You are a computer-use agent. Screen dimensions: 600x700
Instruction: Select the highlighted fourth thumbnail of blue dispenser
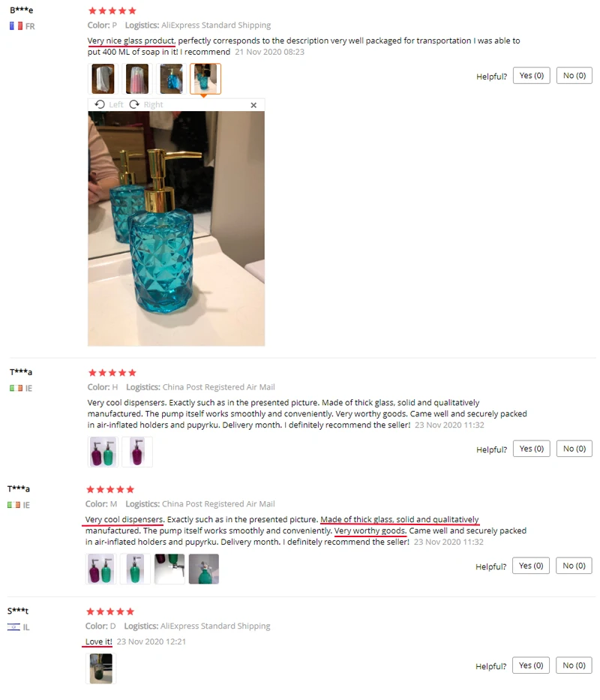(x=205, y=79)
